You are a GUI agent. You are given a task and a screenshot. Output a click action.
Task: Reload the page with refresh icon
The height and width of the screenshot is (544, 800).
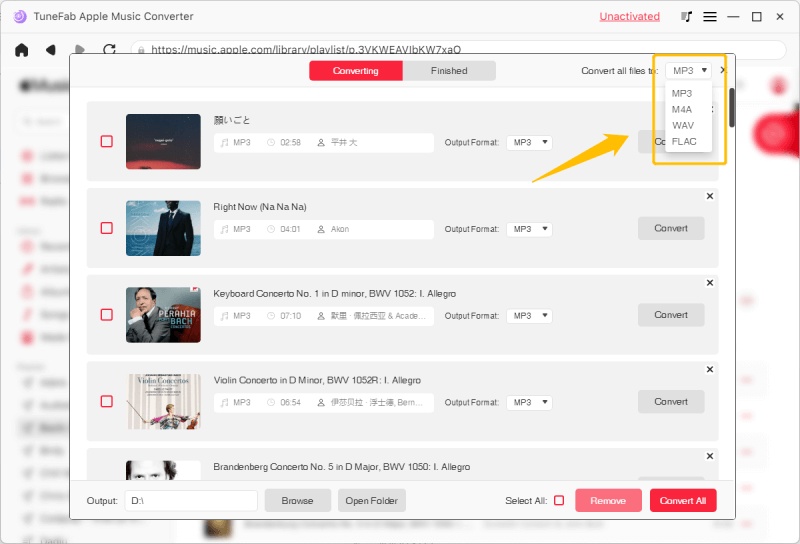109,49
